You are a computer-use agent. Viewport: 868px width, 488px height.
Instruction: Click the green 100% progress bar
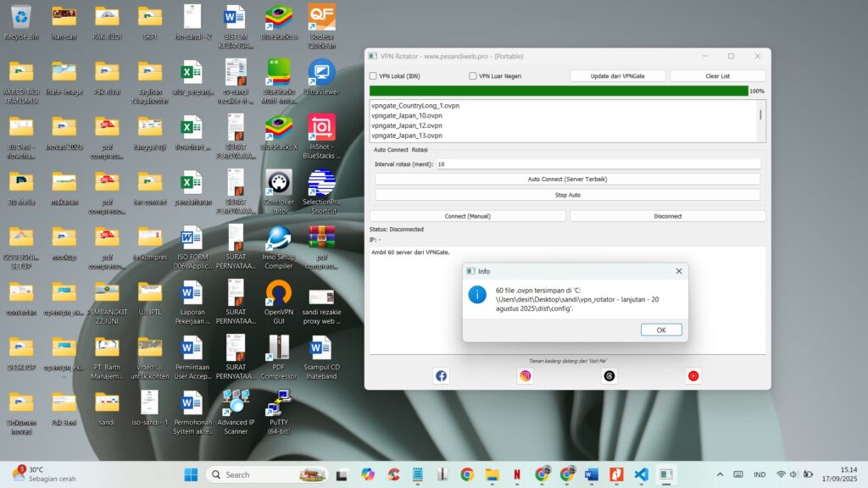coord(559,90)
